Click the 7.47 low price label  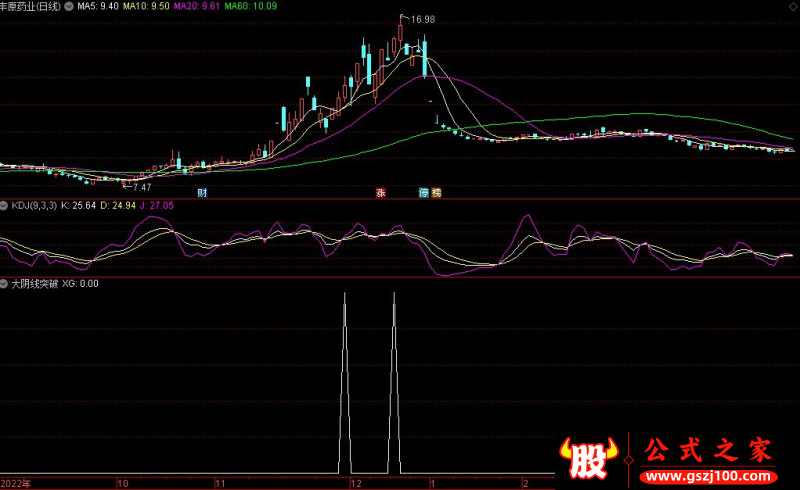[x=141, y=187]
